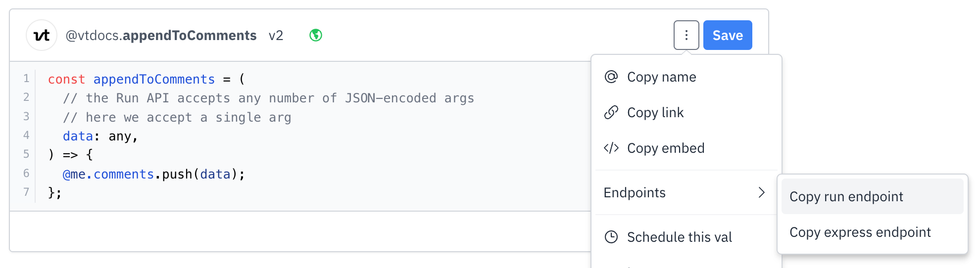Click line number 4 in the gutter

[x=26, y=135]
